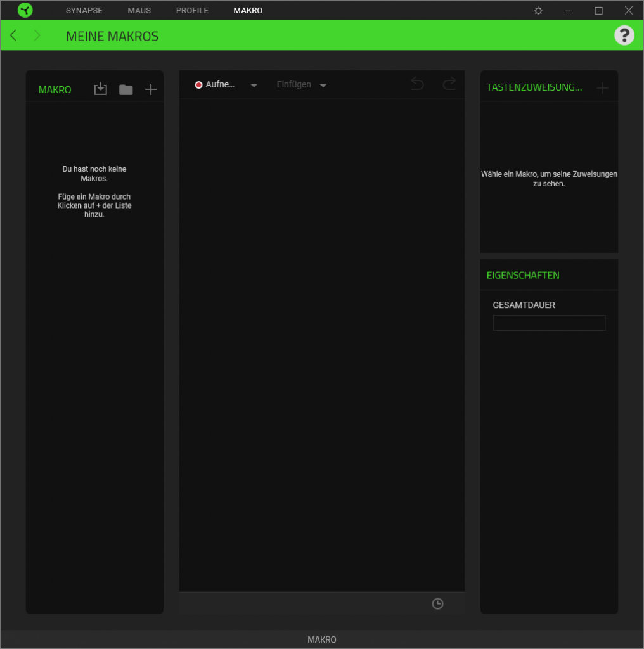Click the redo arrow icon
The width and height of the screenshot is (644, 649).
[449, 84]
